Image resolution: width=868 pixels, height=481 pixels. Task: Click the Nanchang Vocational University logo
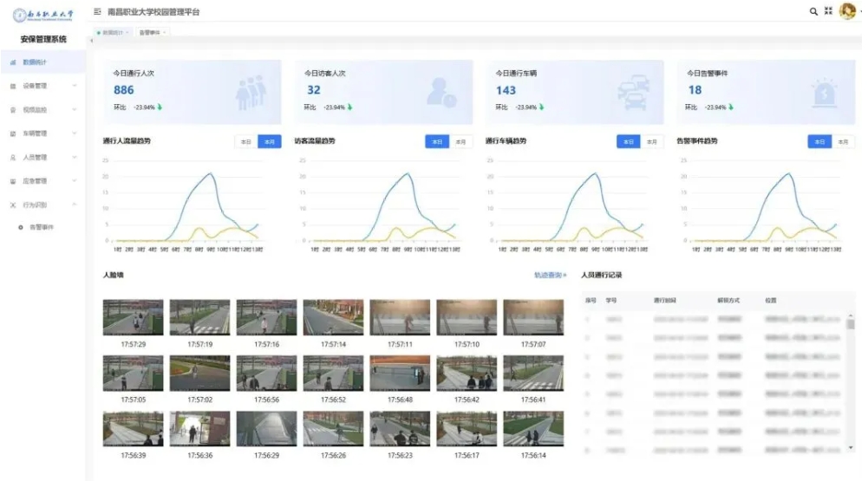pos(43,15)
